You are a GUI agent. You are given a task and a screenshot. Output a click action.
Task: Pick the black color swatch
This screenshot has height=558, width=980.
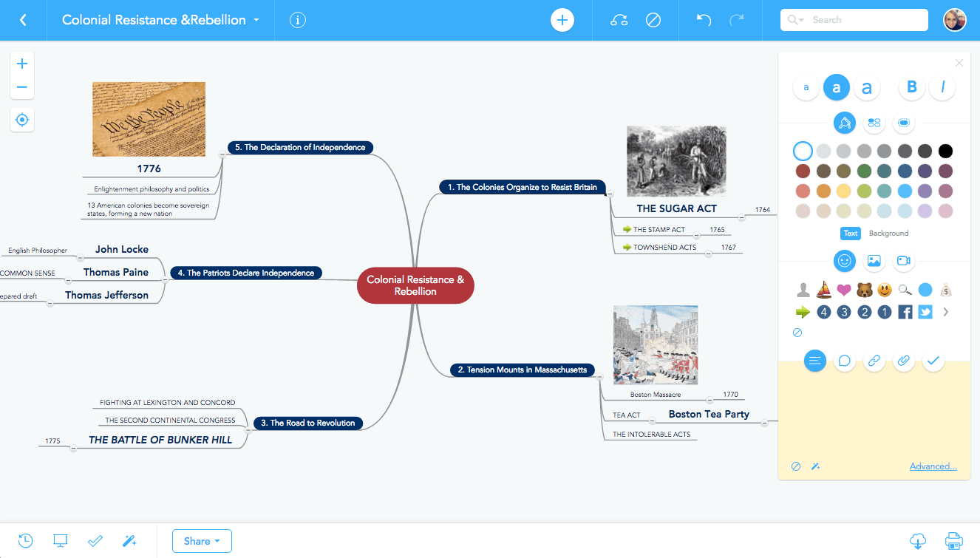pos(945,152)
